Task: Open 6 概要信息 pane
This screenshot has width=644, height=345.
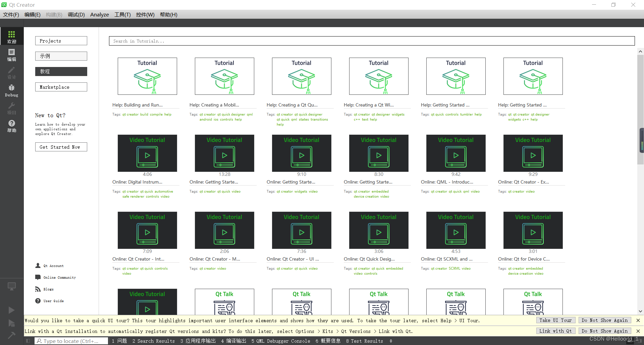Action: click(328, 341)
